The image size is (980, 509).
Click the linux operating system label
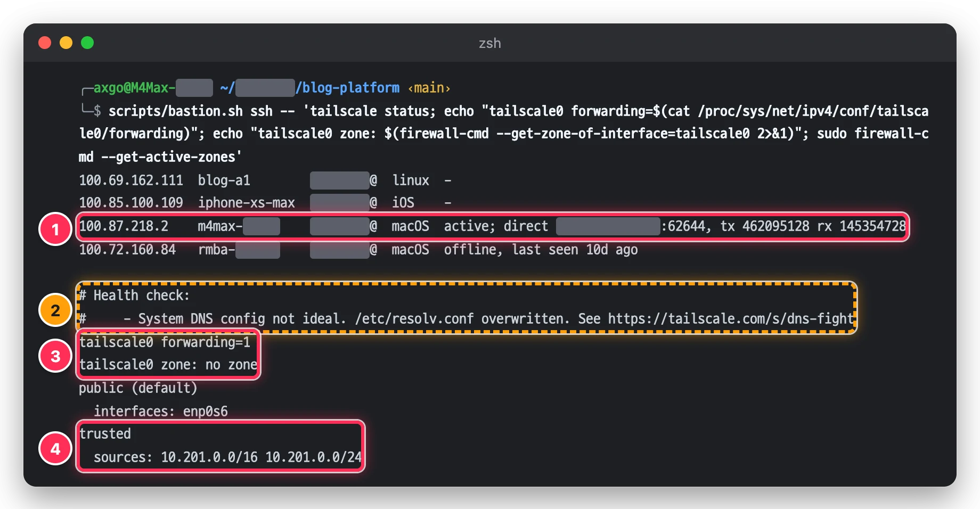click(x=411, y=180)
